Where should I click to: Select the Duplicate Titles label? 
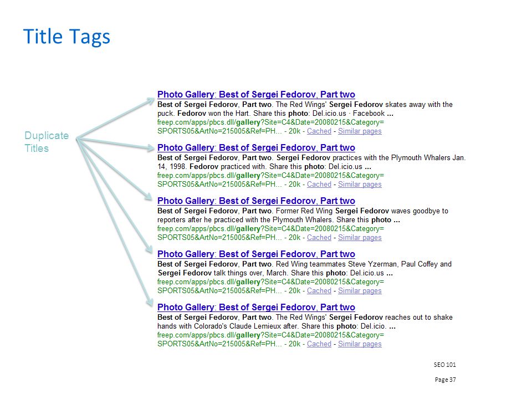(x=47, y=142)
